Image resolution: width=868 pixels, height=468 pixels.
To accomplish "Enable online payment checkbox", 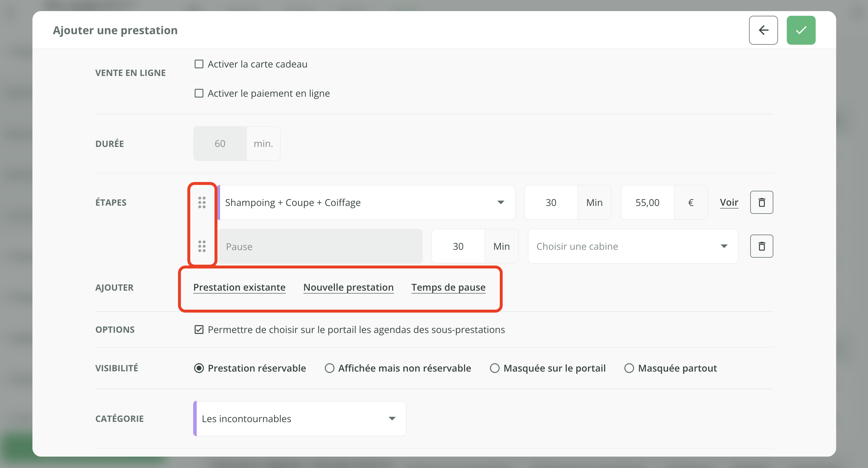I will (x=199, y=93).
